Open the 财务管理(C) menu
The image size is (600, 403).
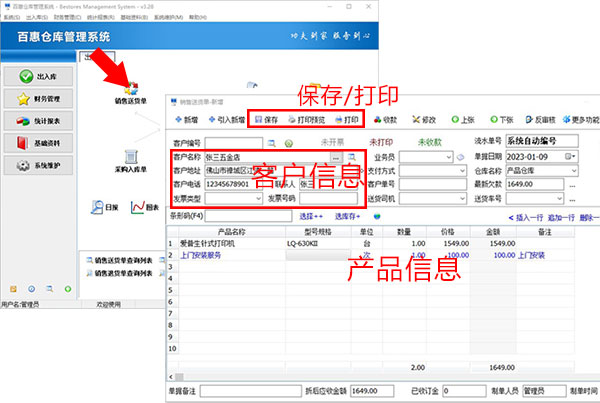click(67, 17)
